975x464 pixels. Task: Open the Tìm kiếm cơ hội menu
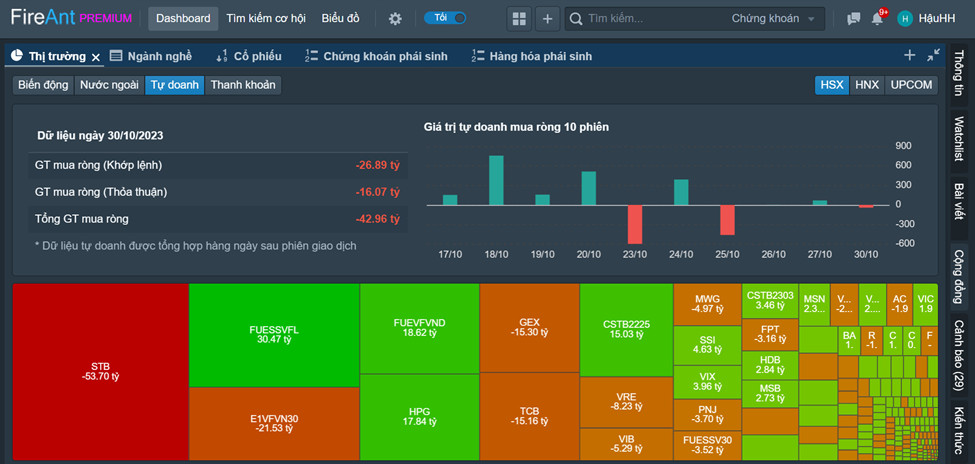pos(266,19)
